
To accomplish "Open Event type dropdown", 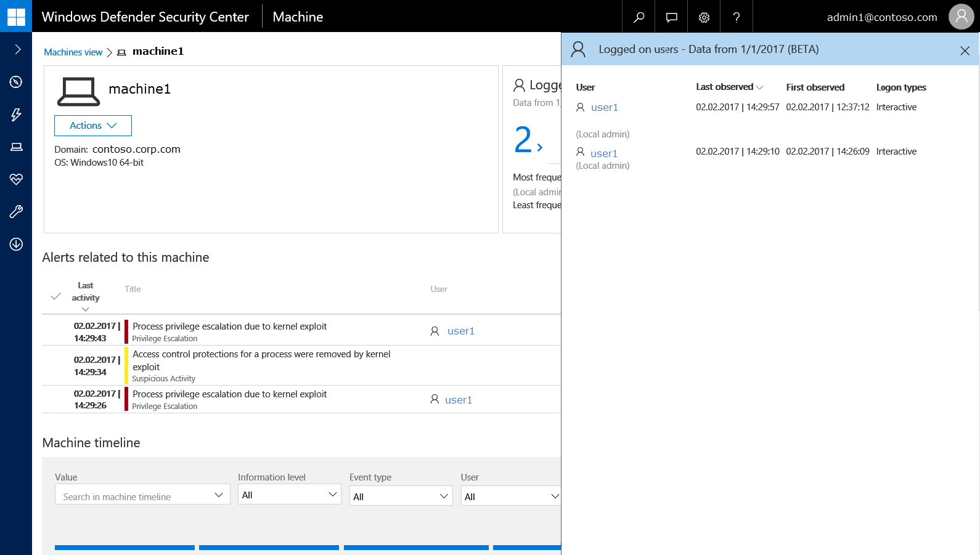I will [x=401, y=496].
